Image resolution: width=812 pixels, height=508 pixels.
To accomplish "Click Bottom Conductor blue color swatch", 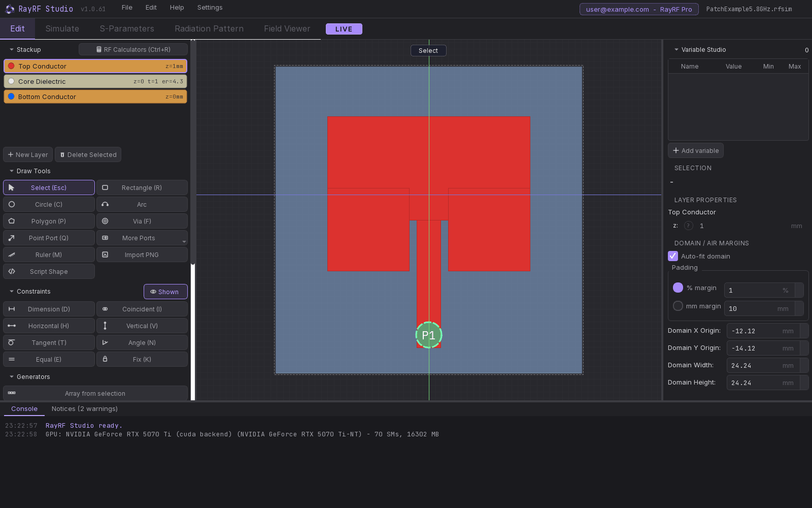I will click(11, 97).
